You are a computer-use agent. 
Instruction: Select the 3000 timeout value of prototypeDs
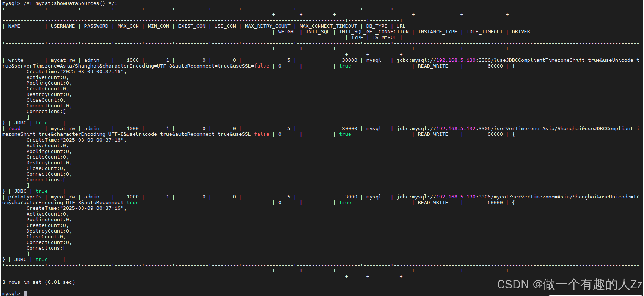pyautogui.click(x=351, y=197)
